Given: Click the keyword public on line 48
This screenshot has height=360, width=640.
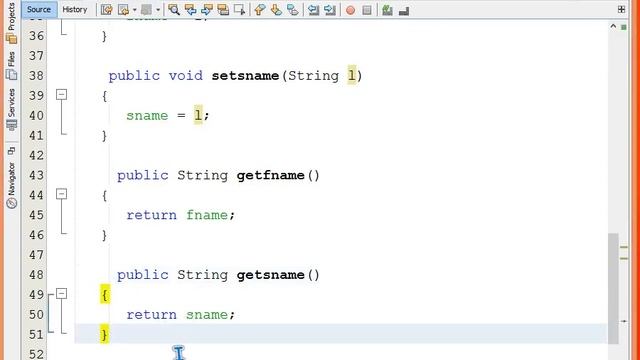Looking at the screenshot, I should tap(142, 276).
